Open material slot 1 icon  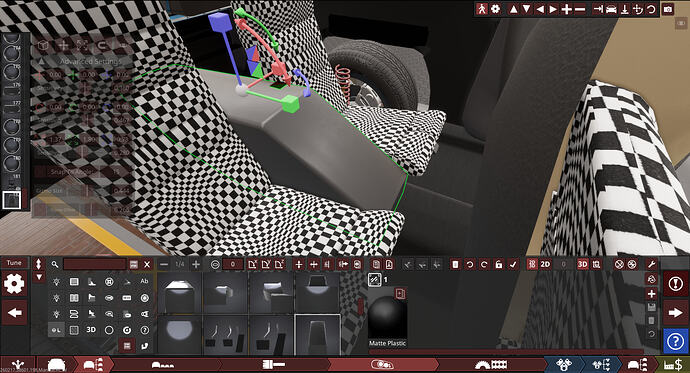click(x=374, y=280)
